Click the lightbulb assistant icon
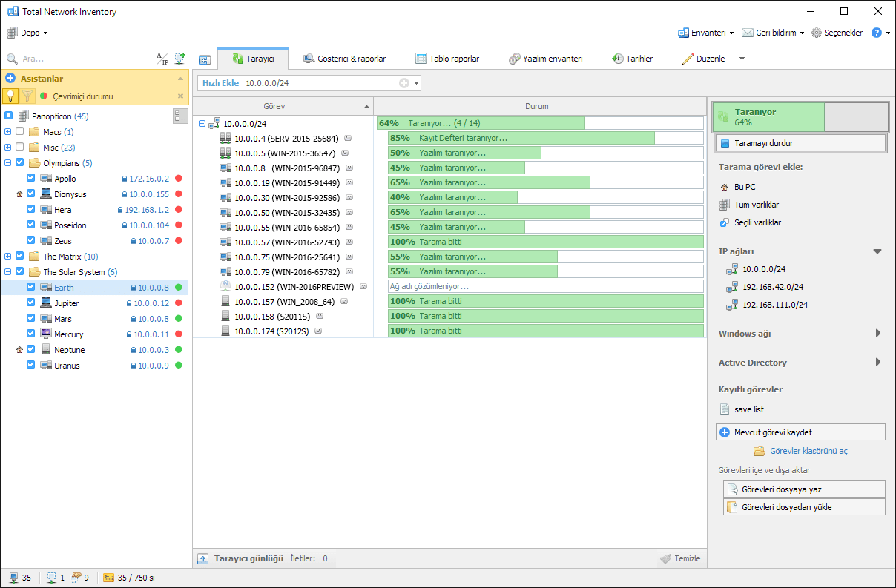896x588 pixels. pos(10,96)
